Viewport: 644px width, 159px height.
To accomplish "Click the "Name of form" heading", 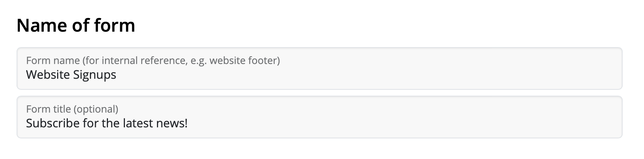I will pyautogui.click(x=76, y=25).
